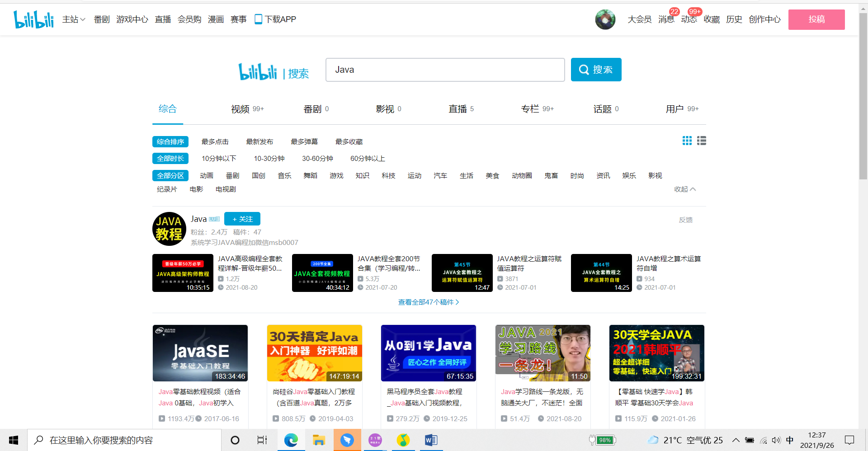This screenshot has width=868, height=451.
Task: Open Task View on the taskbar
Action: 262,440
